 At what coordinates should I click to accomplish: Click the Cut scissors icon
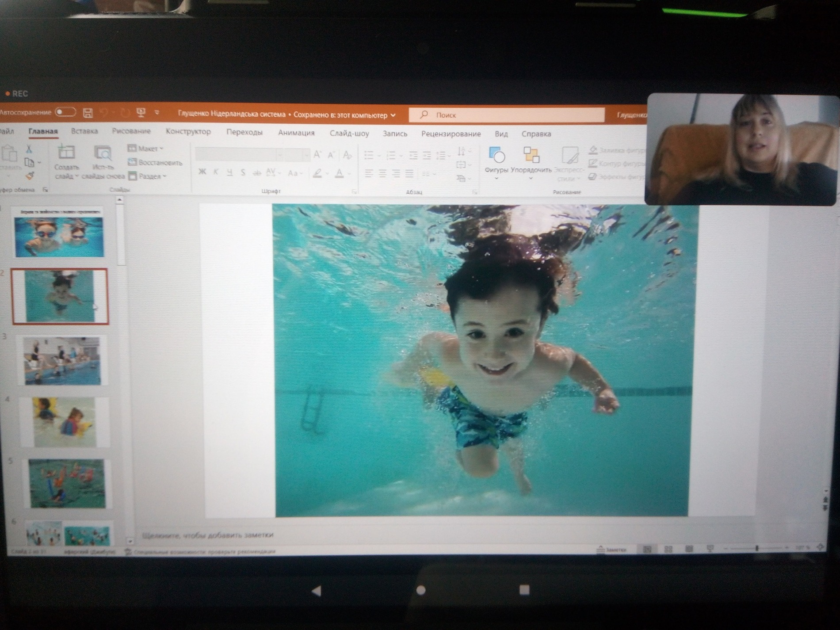[29, 149]
